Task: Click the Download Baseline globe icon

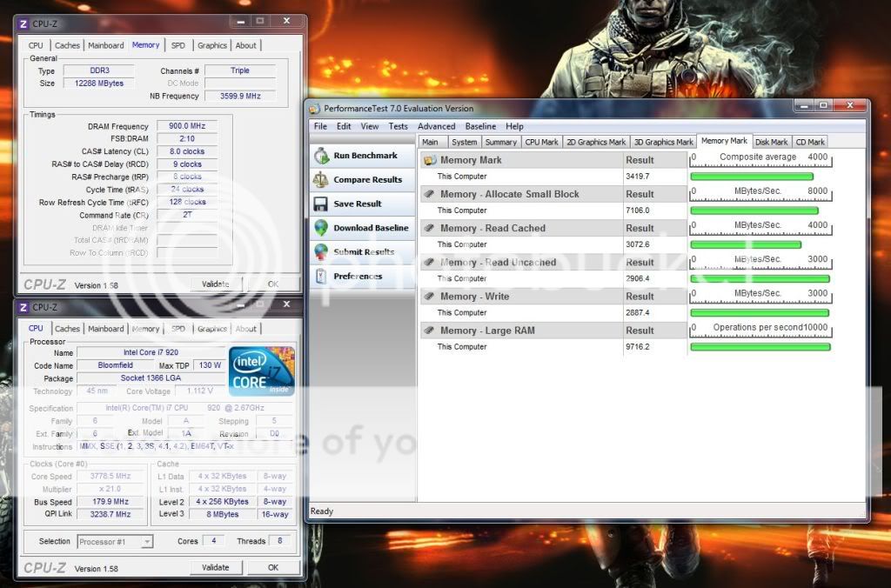Action: [x=321, y=228]
